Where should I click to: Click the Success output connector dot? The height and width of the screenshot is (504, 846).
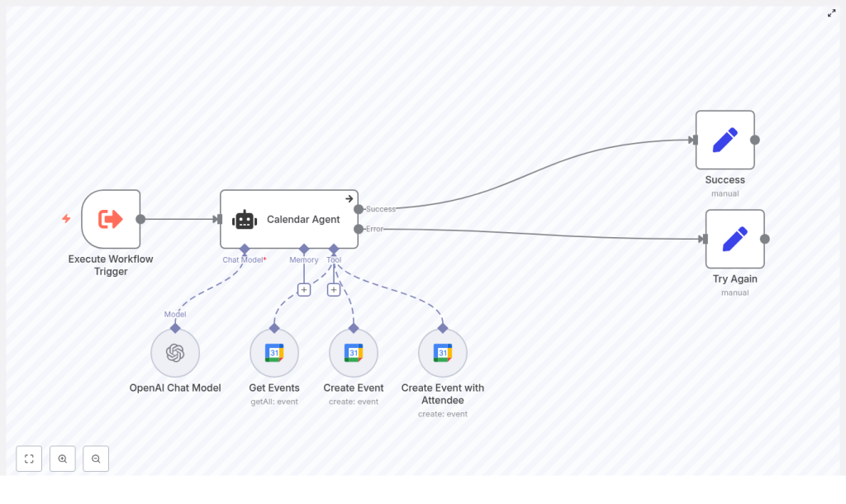359,209
